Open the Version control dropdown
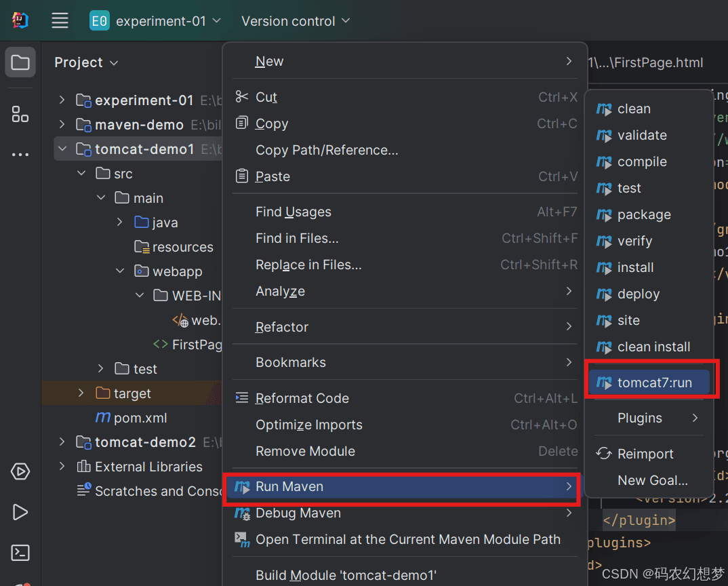The width and height of the screenshot is (728, 586). [x=296, y=21]
